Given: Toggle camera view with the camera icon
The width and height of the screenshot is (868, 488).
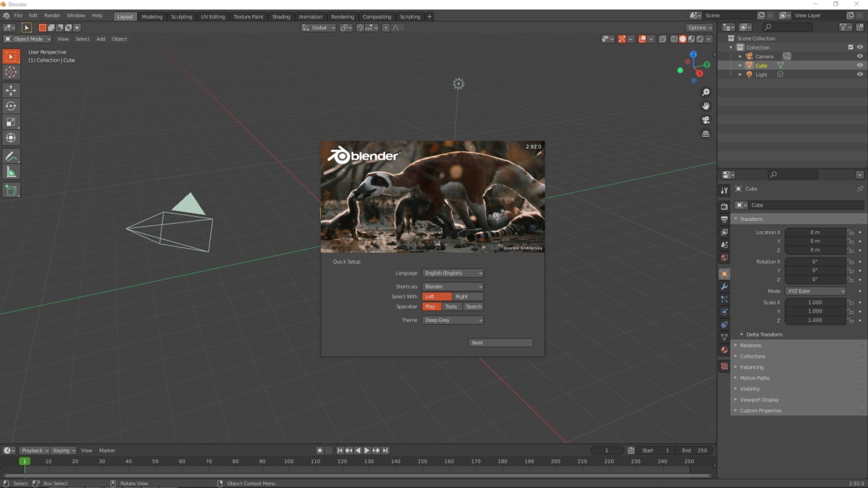Looking at the screenshot, I should pos(705,120).
